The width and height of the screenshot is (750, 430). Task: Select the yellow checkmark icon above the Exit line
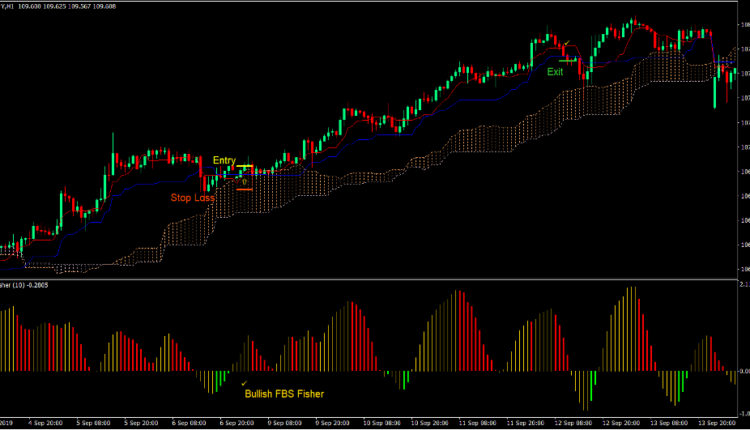567,45
